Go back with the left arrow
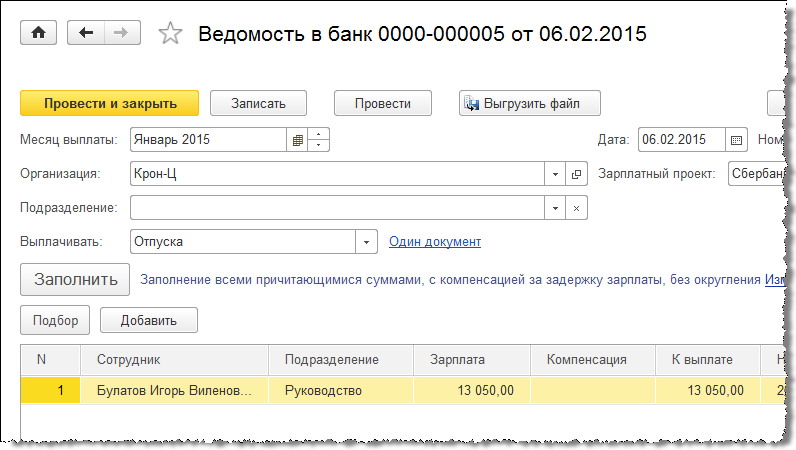This screenshot has width=796, height=450. pos(86,33)
